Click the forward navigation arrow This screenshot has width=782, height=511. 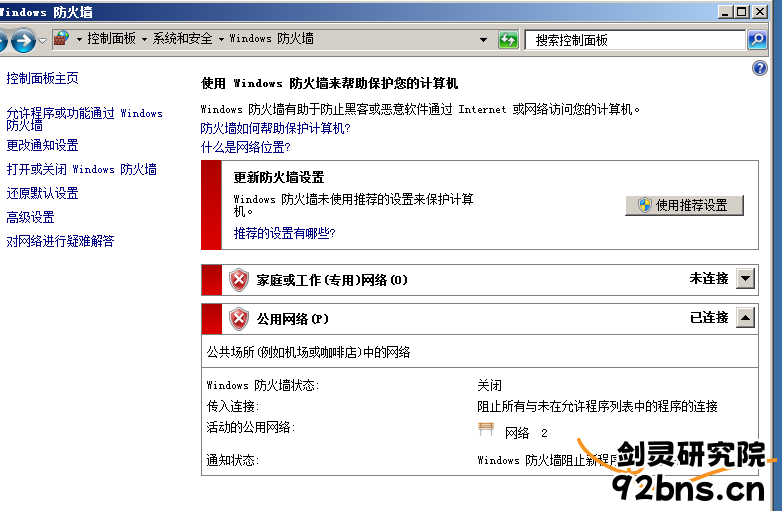click(x=23, y=40)
